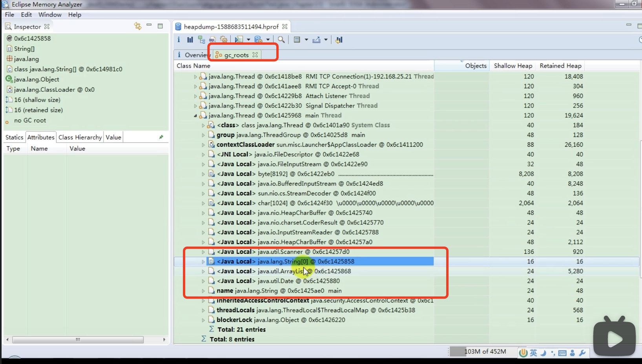
Task: Expand the java.util.ArrayList local row
Action: pos(203,271)
